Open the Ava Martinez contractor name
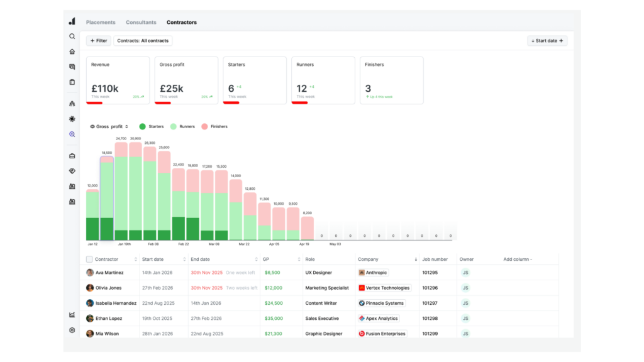644x362 pixels. pos(109,273)
